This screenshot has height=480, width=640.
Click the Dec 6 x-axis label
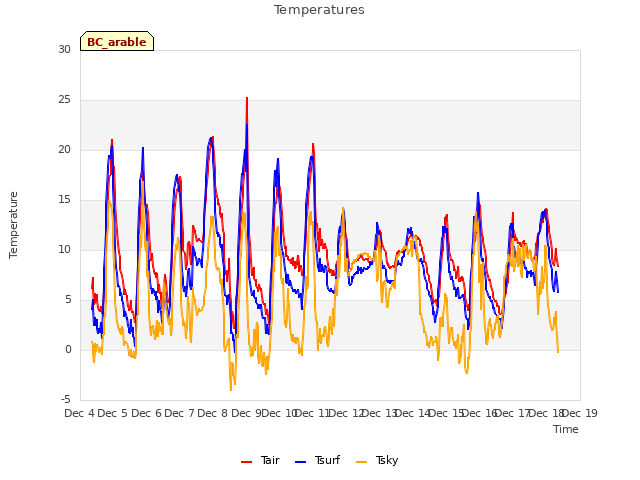tap(146, 413)
